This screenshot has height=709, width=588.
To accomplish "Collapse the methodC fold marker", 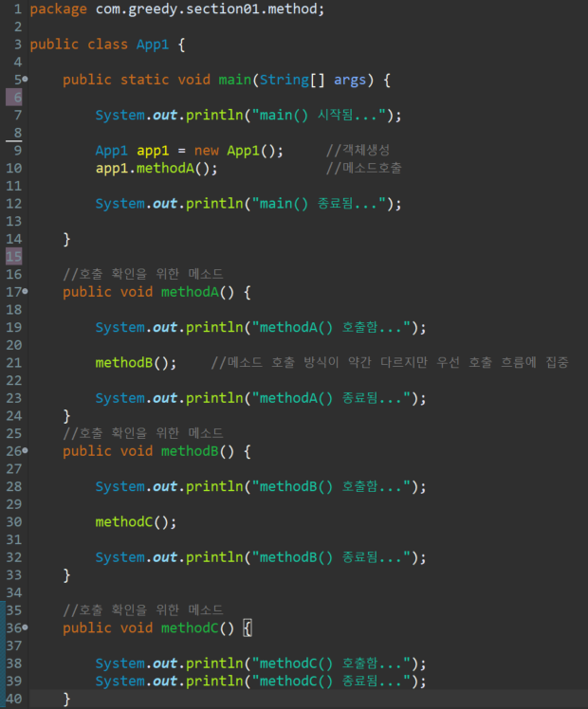I will pos(25,627).
